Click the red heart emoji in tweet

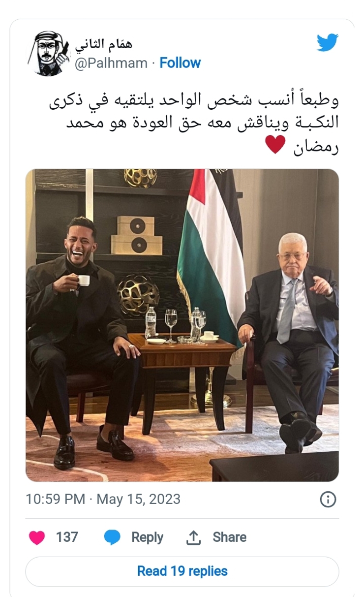point(275,146)
